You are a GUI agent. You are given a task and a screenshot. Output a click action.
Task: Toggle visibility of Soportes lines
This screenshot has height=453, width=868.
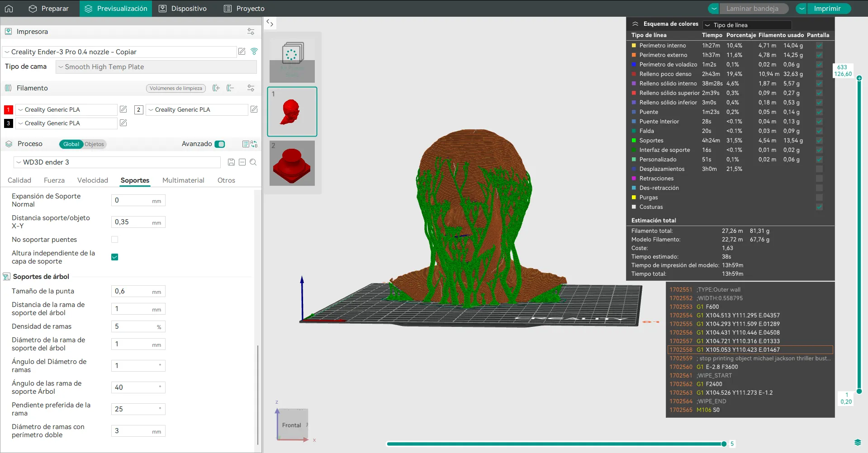pyautogui.click(x=819, y=141)
